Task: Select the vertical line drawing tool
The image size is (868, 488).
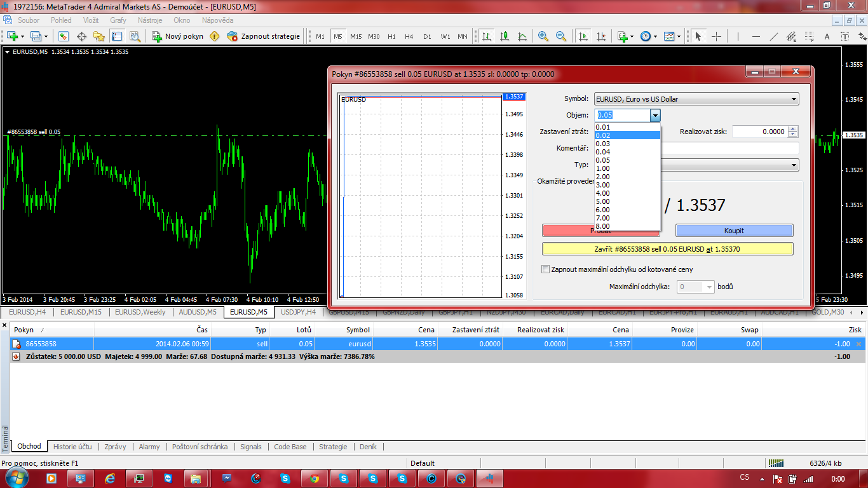Action: click(x=738, y=36)
